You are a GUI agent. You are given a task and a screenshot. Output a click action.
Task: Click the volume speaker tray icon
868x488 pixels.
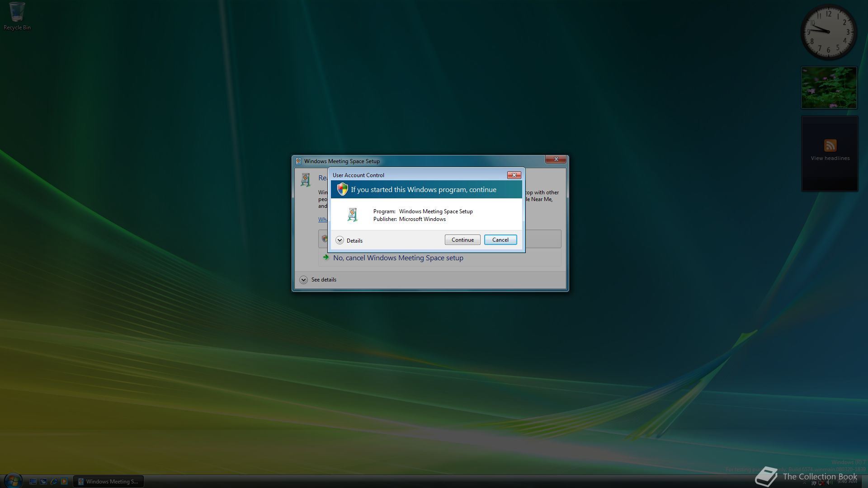click(830, 482)
